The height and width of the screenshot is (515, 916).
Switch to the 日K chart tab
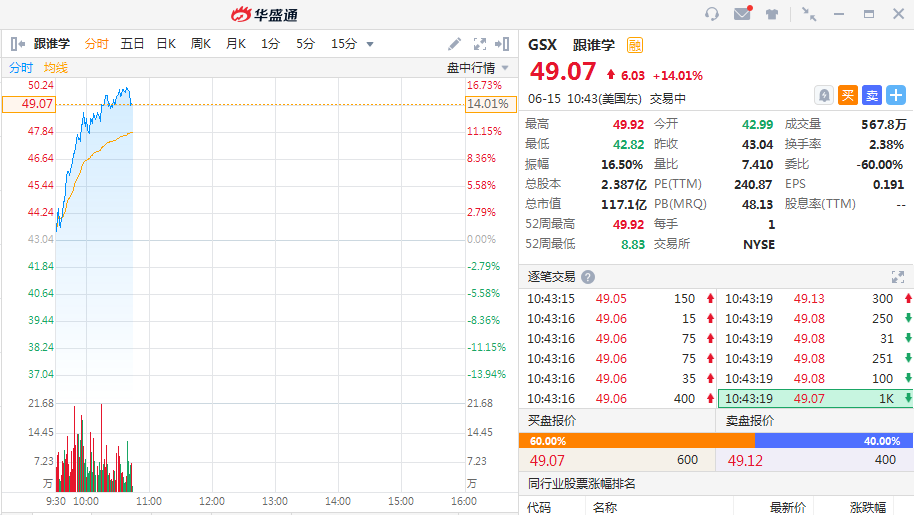click(x=166, y=44)
